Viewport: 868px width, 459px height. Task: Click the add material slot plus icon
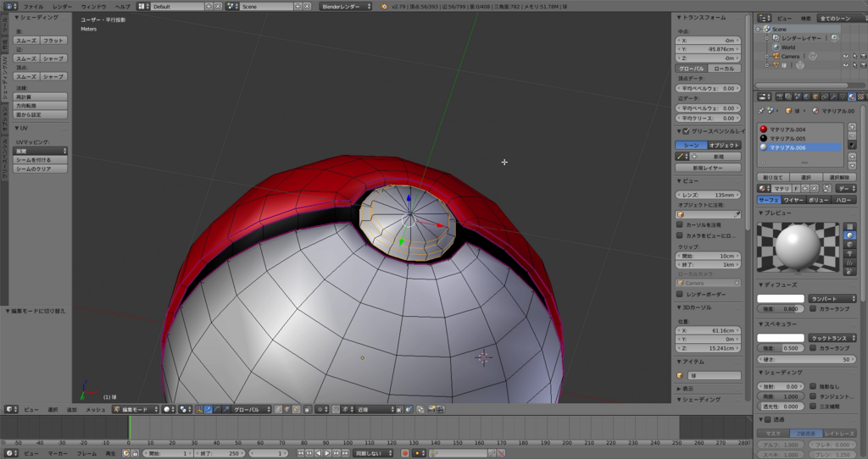[852, 126]
